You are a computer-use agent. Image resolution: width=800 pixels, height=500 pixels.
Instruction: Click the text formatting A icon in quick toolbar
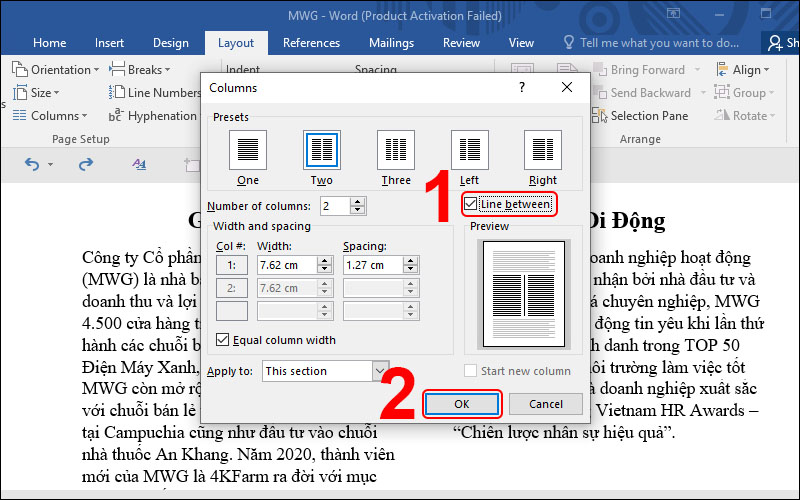tap(139, 164)
